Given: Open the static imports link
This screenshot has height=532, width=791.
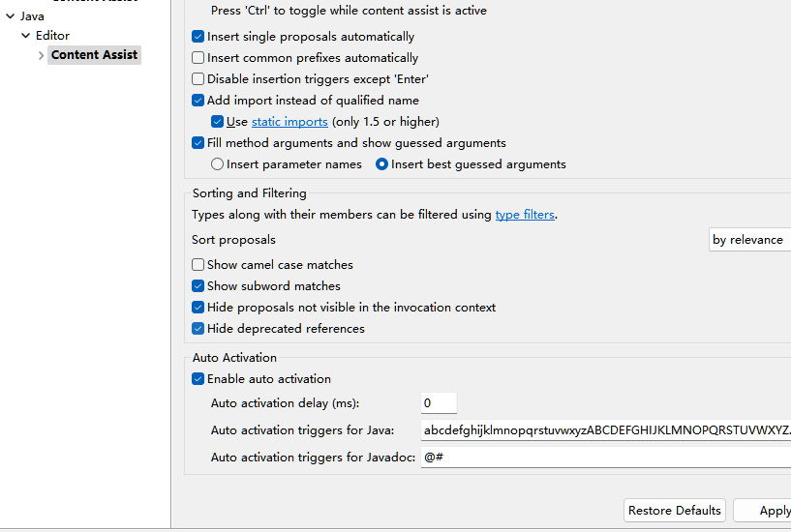Looking at the screenshot, I should 289,122.
